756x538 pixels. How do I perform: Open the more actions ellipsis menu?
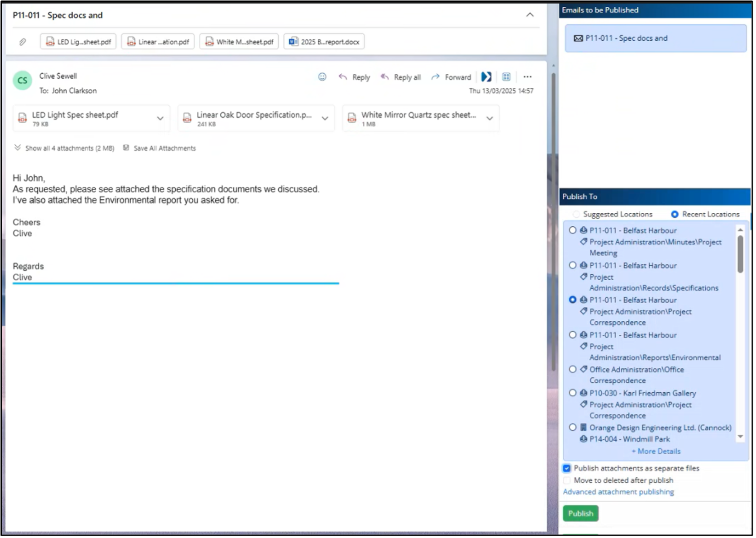pyautogui.click(x=527, y=77)
